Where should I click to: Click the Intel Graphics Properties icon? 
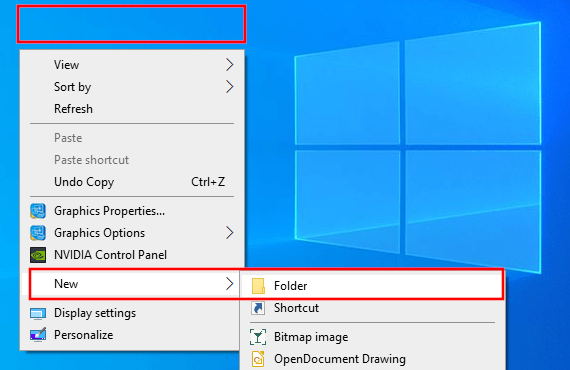coord(38,211)
